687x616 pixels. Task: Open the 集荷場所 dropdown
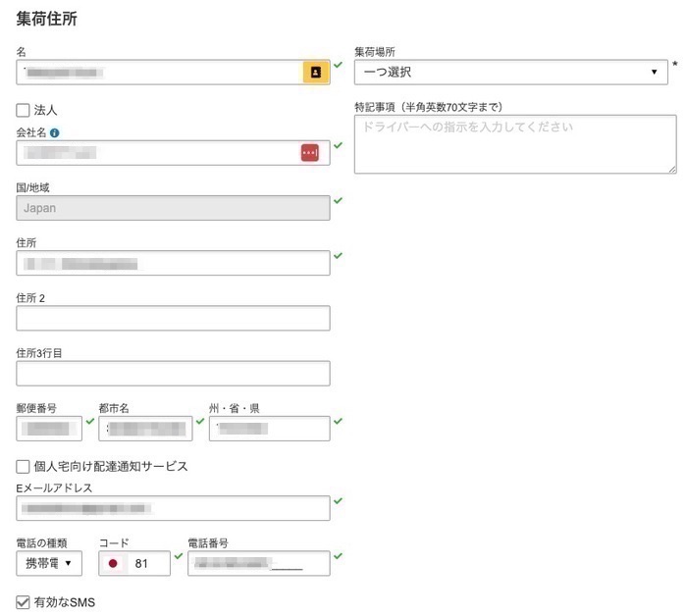pos(510,73)
